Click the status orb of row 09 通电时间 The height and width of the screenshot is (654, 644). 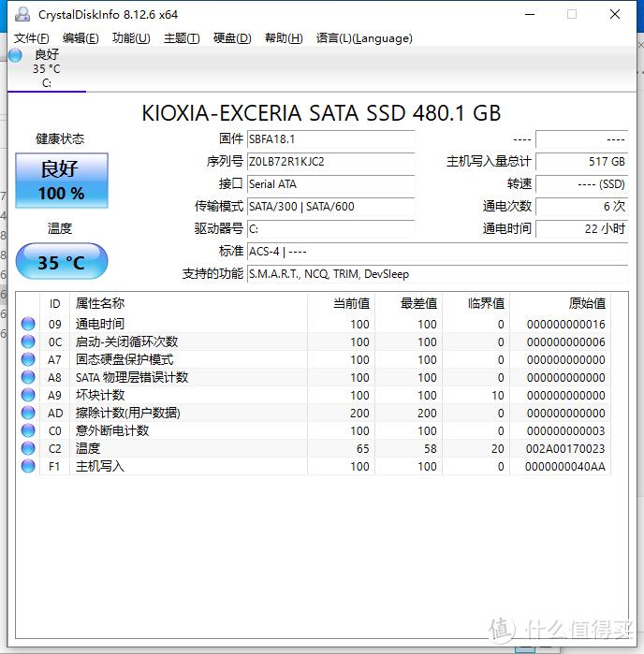(x=28, y=324)
